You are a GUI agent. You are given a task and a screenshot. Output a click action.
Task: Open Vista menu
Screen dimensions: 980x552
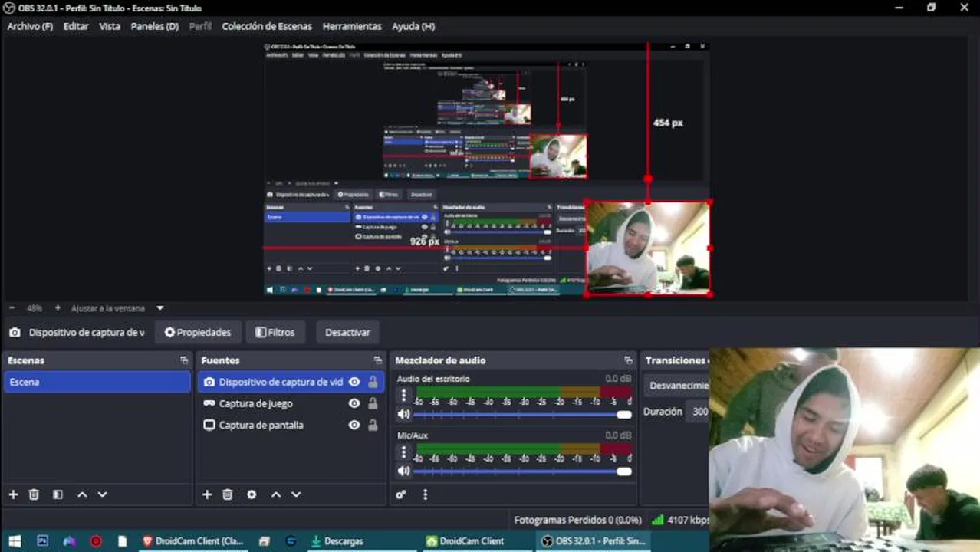(x=110, y=26)
